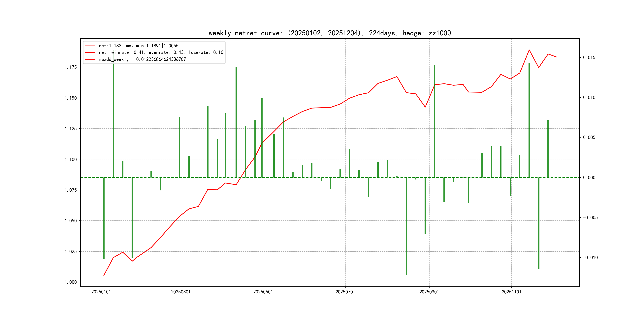Image resolution: width=644 pixels, height=322 pixels.
Task: Click the chart title text
Action: tap(330, 33)
